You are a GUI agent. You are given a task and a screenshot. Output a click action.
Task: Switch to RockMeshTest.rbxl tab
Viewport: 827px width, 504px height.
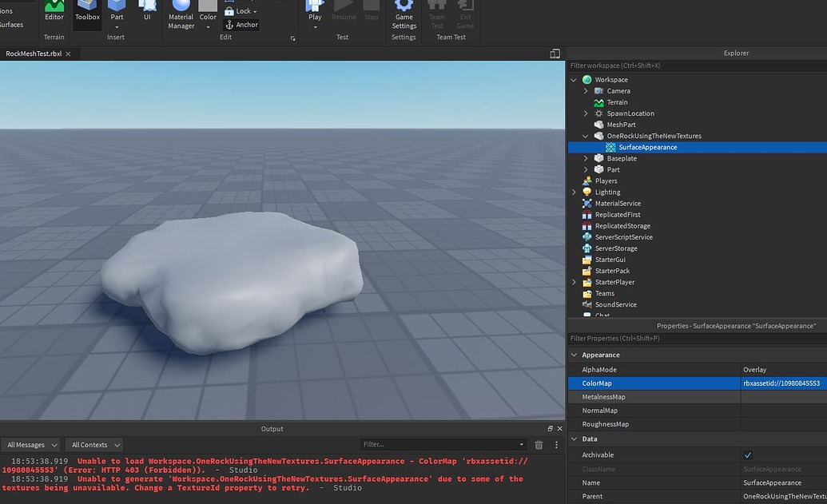(34, 54)
